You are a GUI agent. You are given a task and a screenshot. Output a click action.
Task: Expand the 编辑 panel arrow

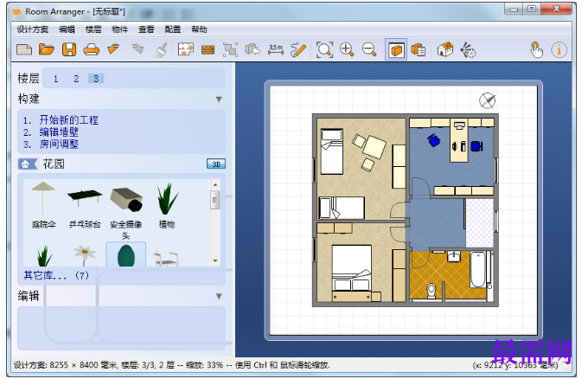[x=219, y=297]
